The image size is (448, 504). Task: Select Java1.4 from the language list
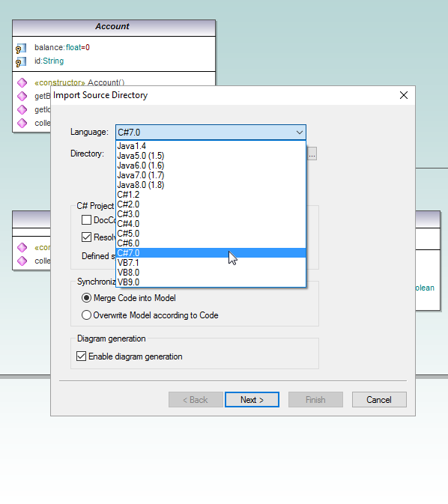tap(211, 146)
